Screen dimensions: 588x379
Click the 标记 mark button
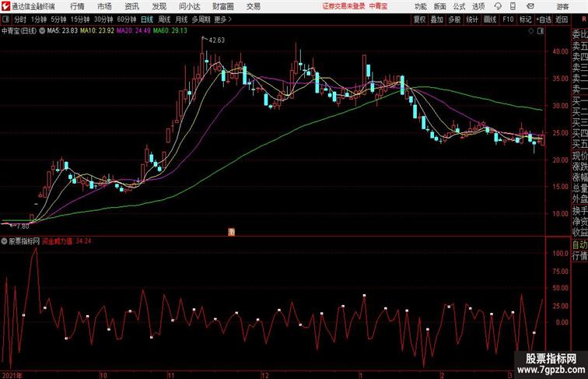point(525,19)
